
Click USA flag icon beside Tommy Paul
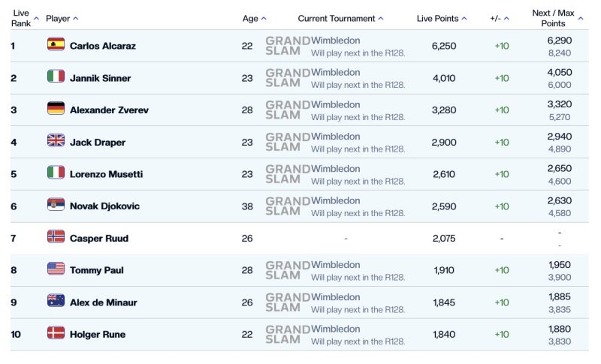click(56, 269)
